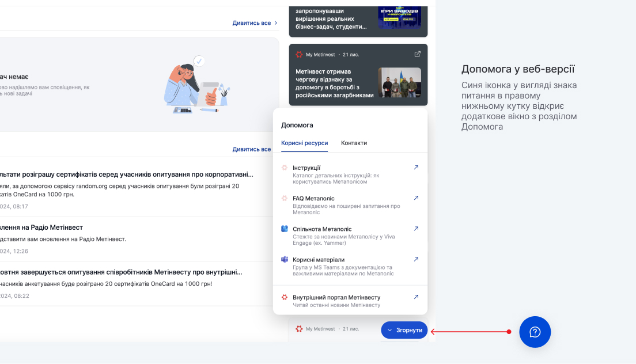Click the chevron beside the upper Дивитись все

point(276,23)
